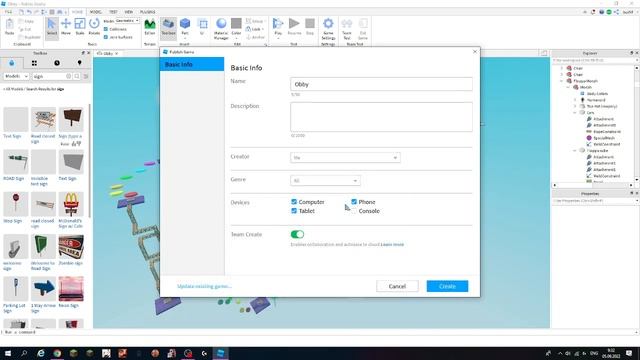Switch to the VIEW ribbon tab
The image size is (640, 360).
(x=129, y=12)
